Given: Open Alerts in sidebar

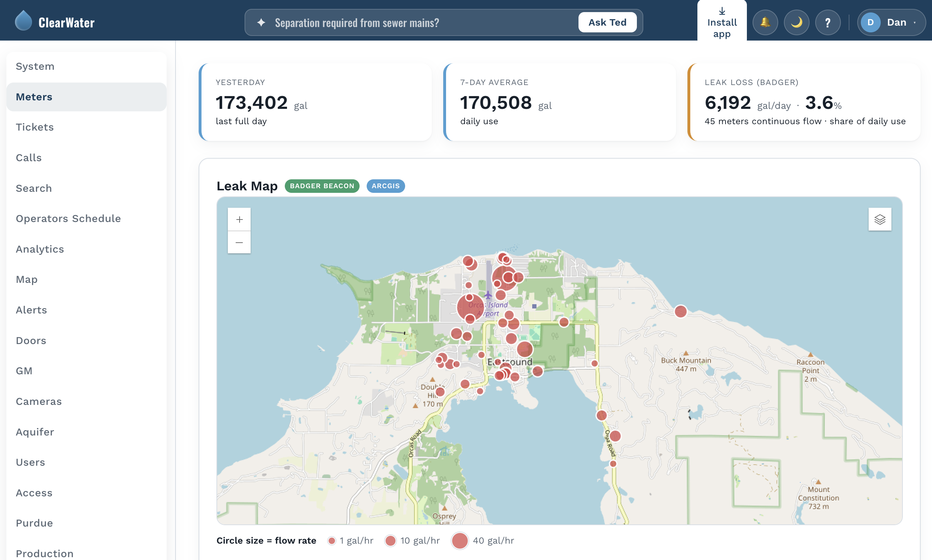Looking at the screenshot, I should coord(87,310).
